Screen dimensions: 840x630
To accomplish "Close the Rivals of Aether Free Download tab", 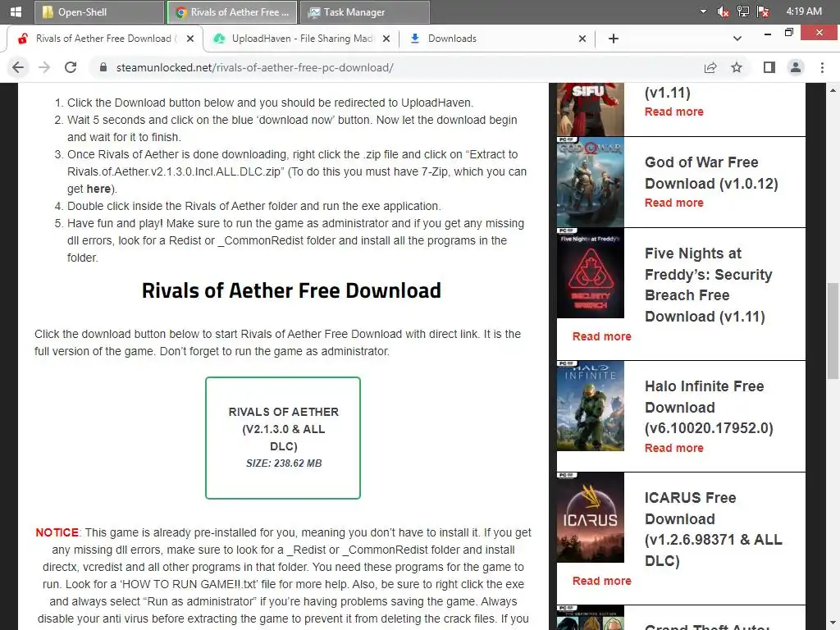I will point(189,39).
